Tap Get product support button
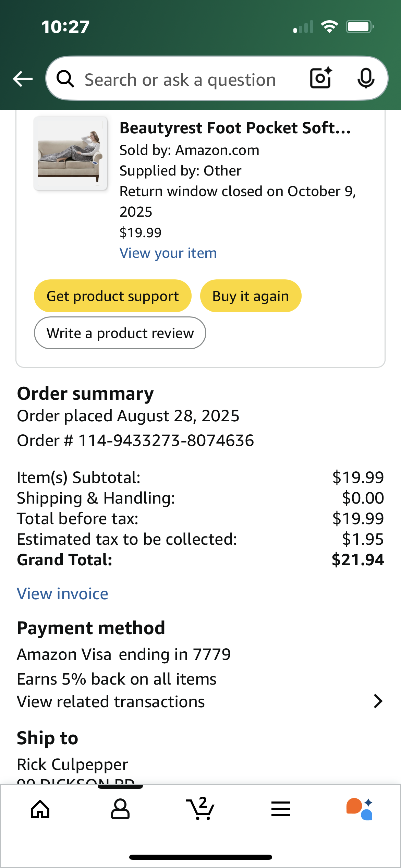This screenshot has height=868, width=401. tap(112, 296)
